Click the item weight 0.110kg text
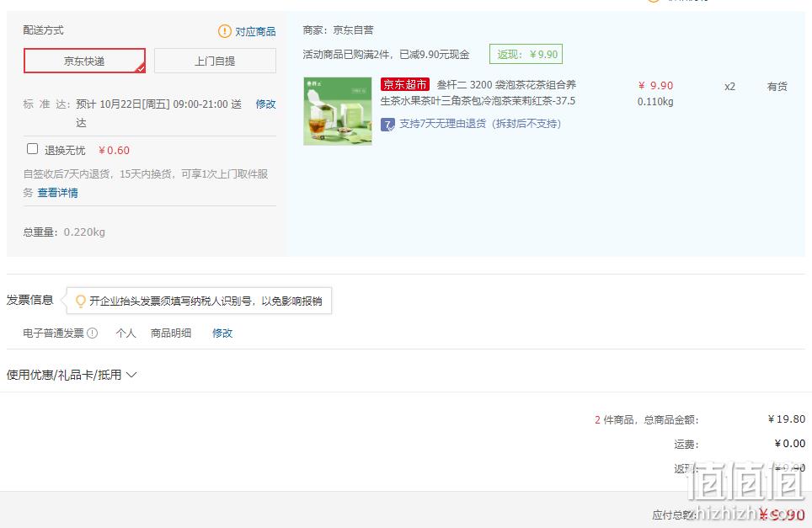The image size is (812, 528). [655, 101]
